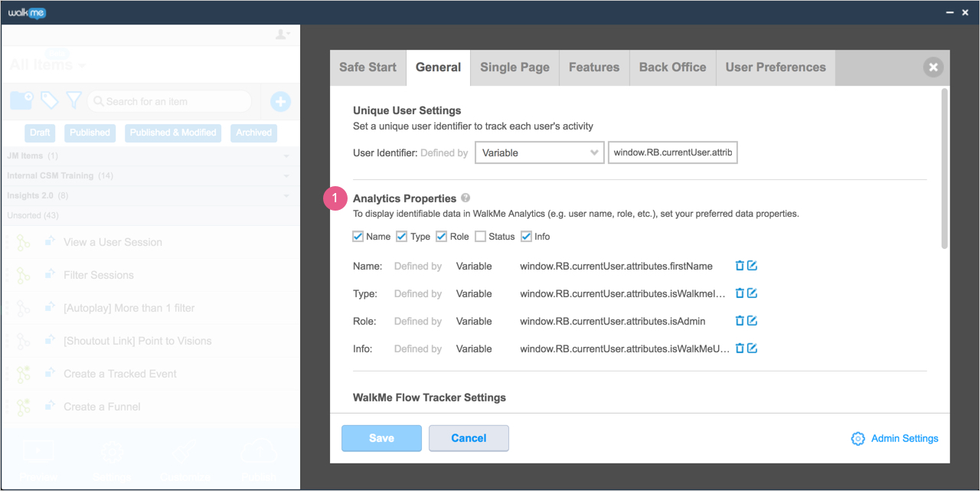Open Admin Settings
This screenshot has width=980, height=491.
point(895,438)
